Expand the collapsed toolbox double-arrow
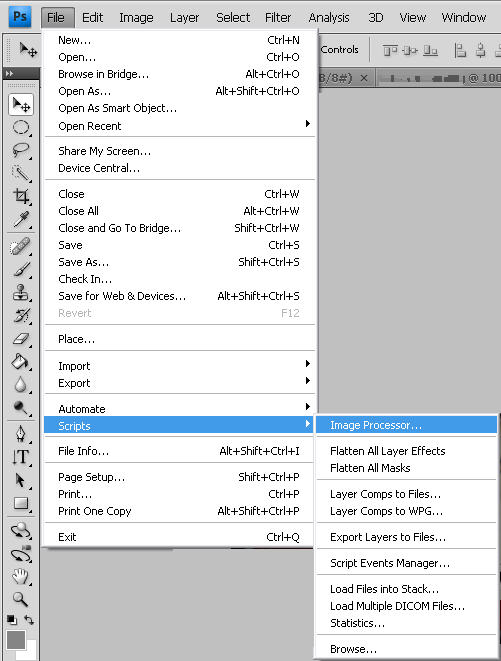 9,73
